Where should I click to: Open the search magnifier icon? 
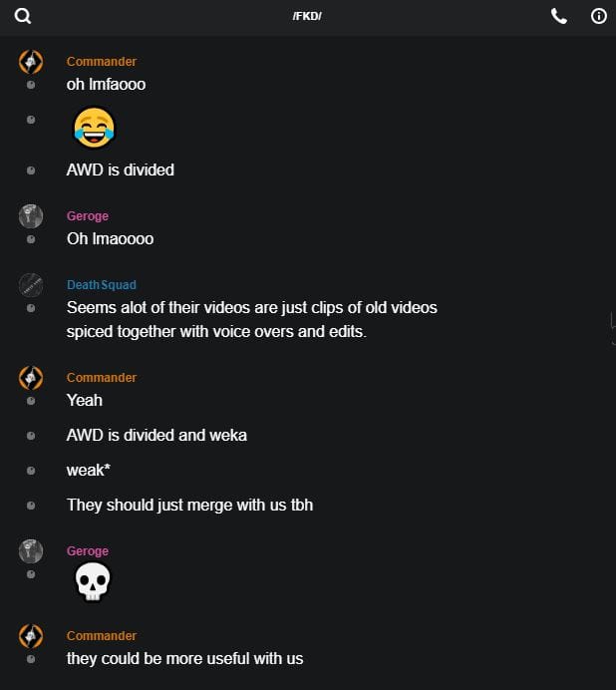(23, 16)
